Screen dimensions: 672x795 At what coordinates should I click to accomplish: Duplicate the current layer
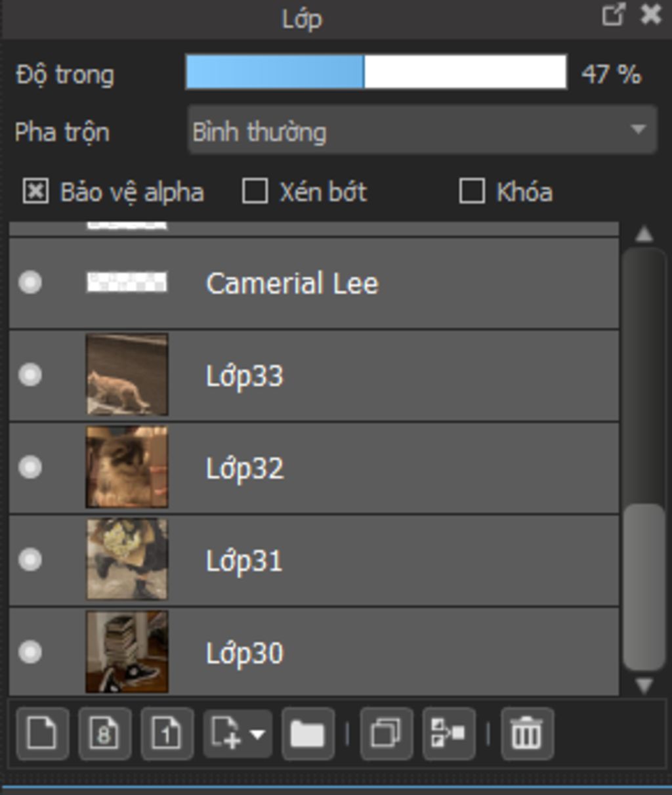pyautogui.click(x=386, y=733)
